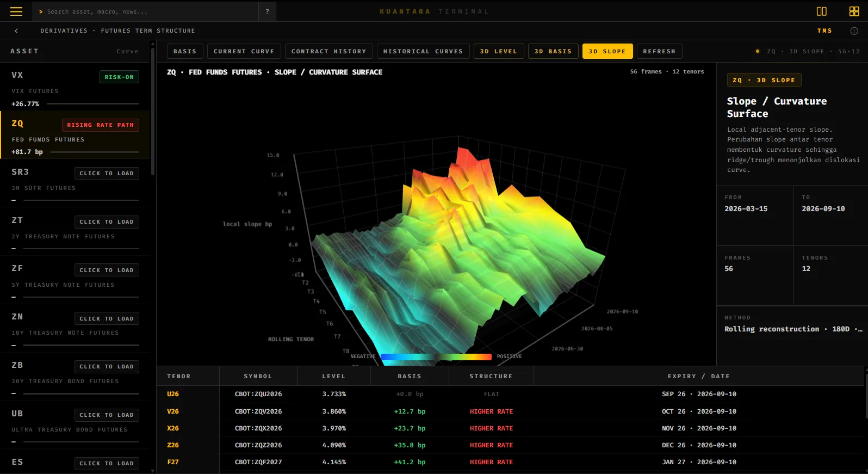The width and height of the screenshot is (868, 474).
Task: Open the hamburger menu in the top bar
Action: click(16, 11)
